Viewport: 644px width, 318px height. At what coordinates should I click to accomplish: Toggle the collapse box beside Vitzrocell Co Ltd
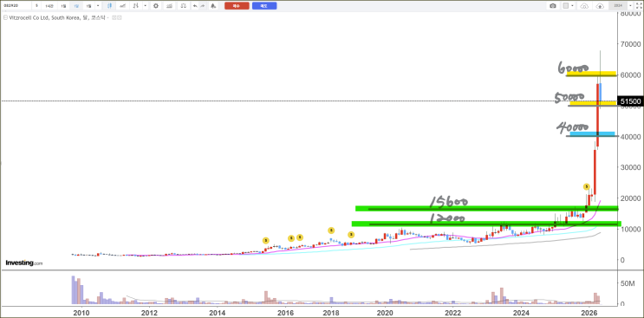pyautogui.click(x=5, y=17)
